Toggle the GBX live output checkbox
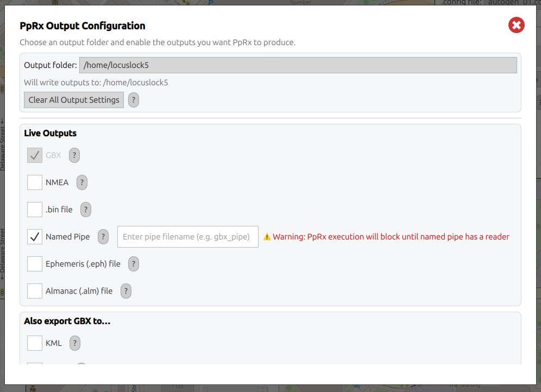The image size is (541, 392). click(35, 155)
